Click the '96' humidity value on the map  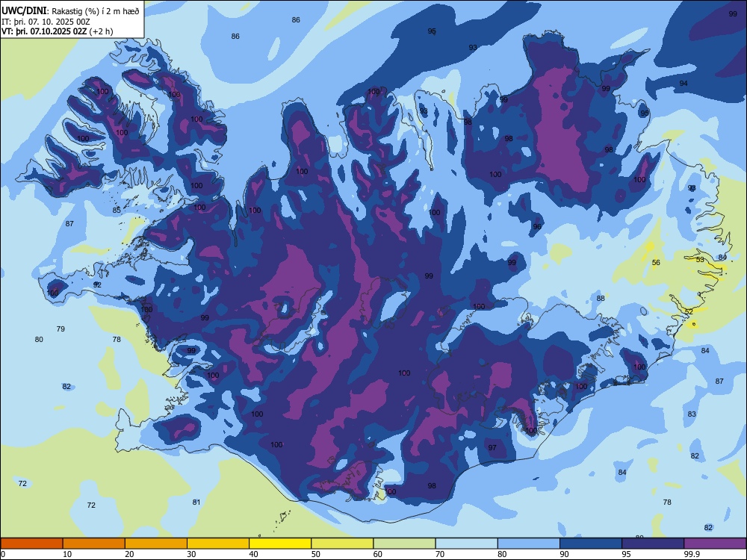tap(537, 227)
